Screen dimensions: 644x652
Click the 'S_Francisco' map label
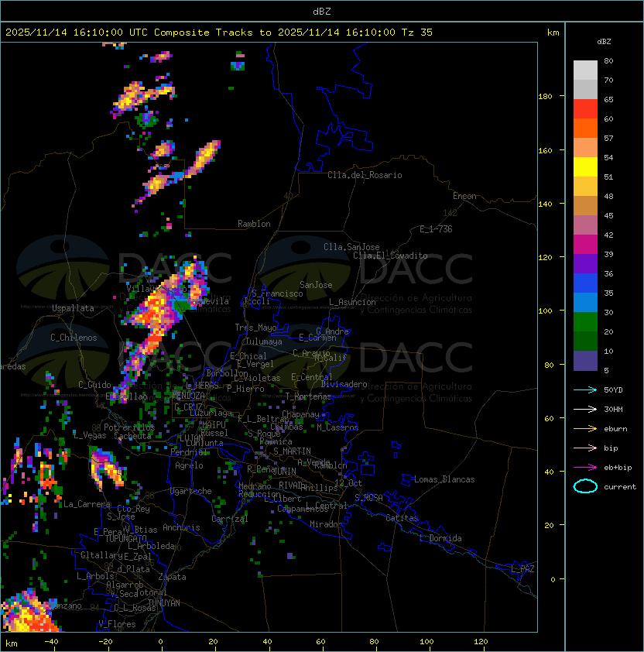click(x=277, y=293)
